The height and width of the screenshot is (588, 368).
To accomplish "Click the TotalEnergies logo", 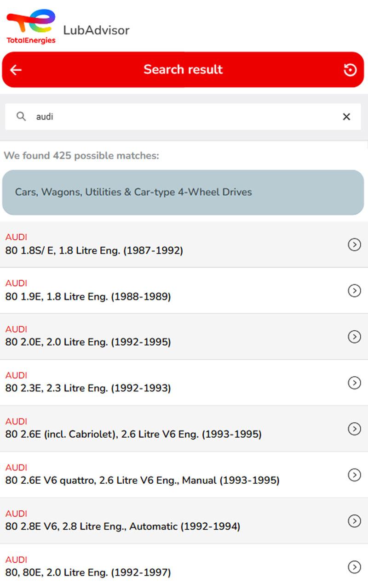I will point(31,27).
